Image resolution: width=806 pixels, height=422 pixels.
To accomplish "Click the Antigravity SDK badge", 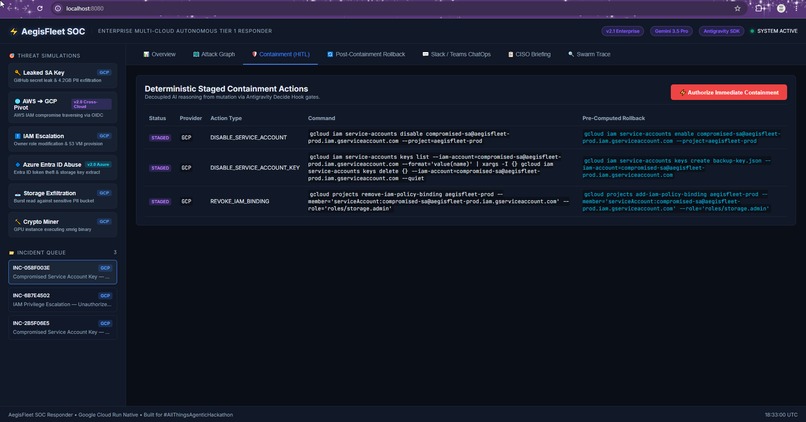I will coord(721,31).
